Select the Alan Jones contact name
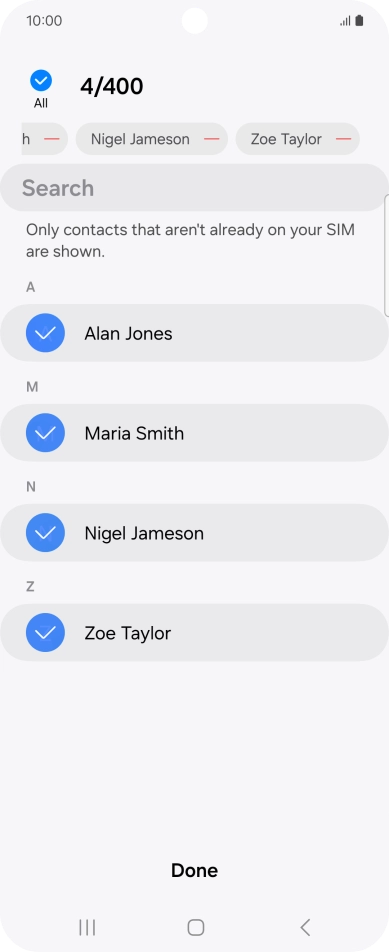 [128, 333]
